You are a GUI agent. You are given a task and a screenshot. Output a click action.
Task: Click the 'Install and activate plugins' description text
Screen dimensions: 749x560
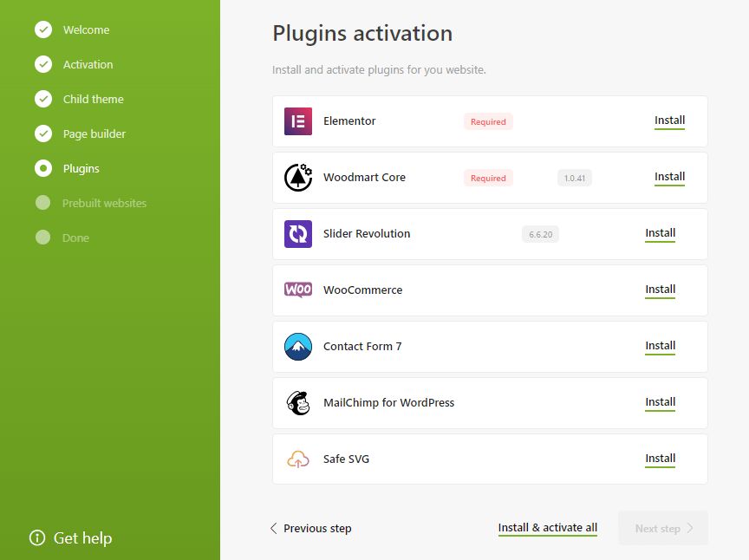pos(379,70)
